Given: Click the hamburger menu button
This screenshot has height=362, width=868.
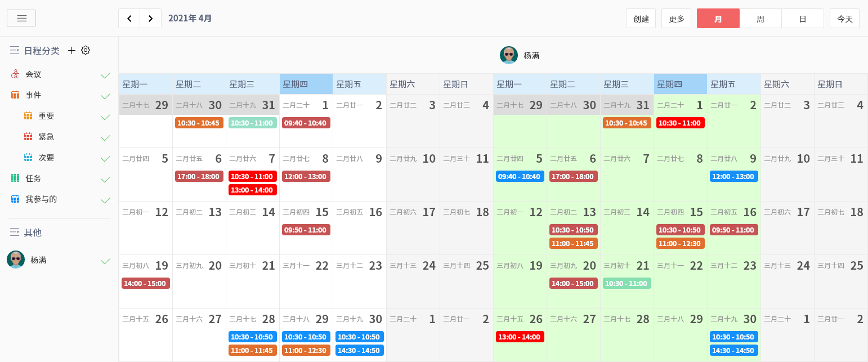Looking at the screenshot, I should pyautogui.click(x=21, y=18).
